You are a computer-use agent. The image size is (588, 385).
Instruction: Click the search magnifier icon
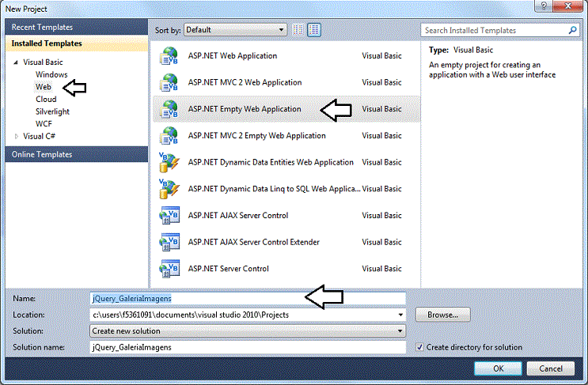click(x=573, y=30)
